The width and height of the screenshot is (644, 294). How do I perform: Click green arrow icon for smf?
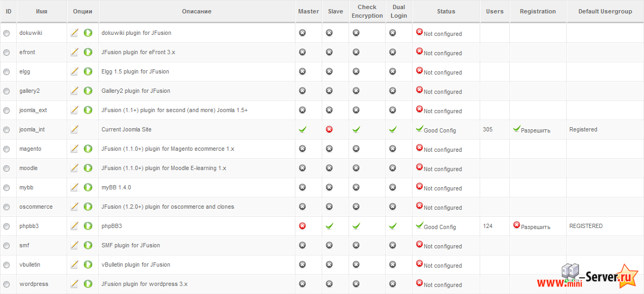pos(88,245)
